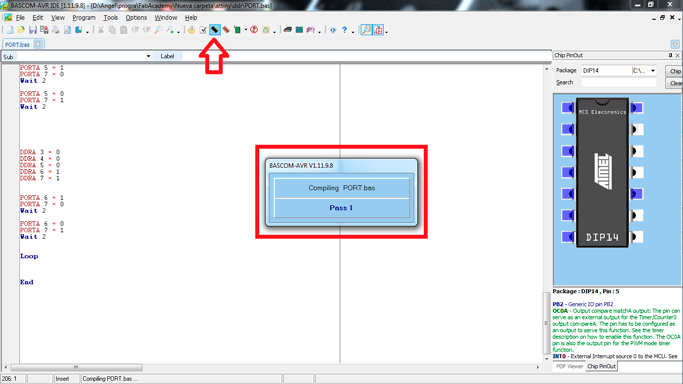
Task: Create a new file from the toolbar
Action: (10, 30)
